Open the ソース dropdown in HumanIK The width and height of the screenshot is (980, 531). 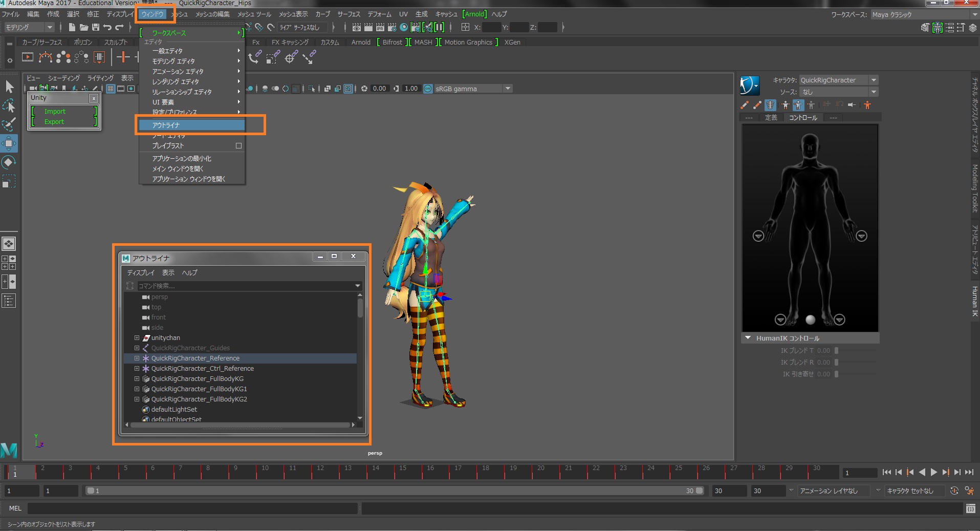(839, 92)
